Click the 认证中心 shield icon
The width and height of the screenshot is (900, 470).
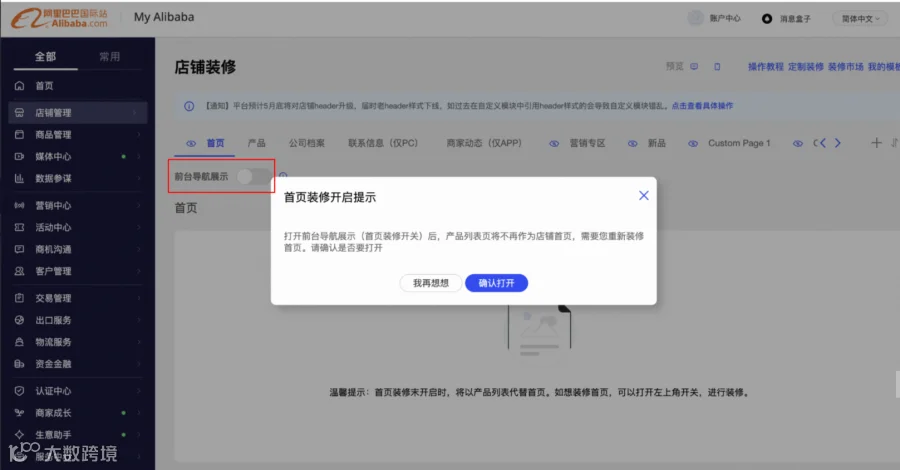(20, 391)
